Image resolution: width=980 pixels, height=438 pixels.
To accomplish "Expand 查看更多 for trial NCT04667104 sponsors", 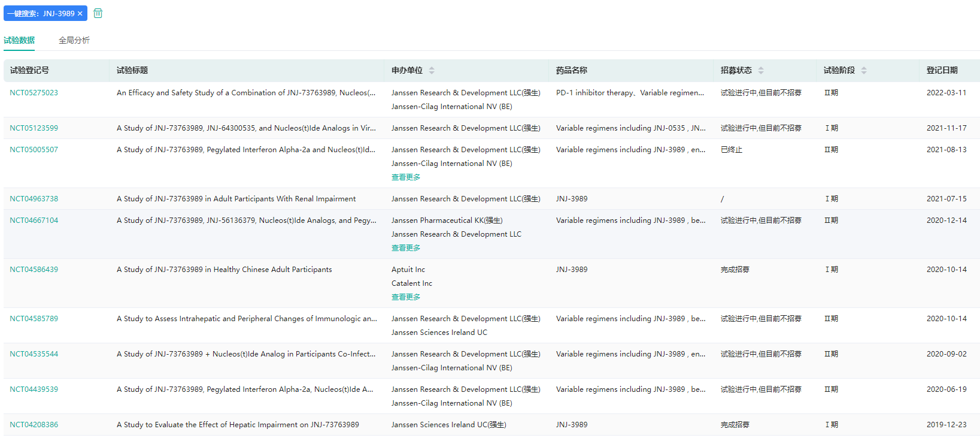I will click(x=406, y=248).
